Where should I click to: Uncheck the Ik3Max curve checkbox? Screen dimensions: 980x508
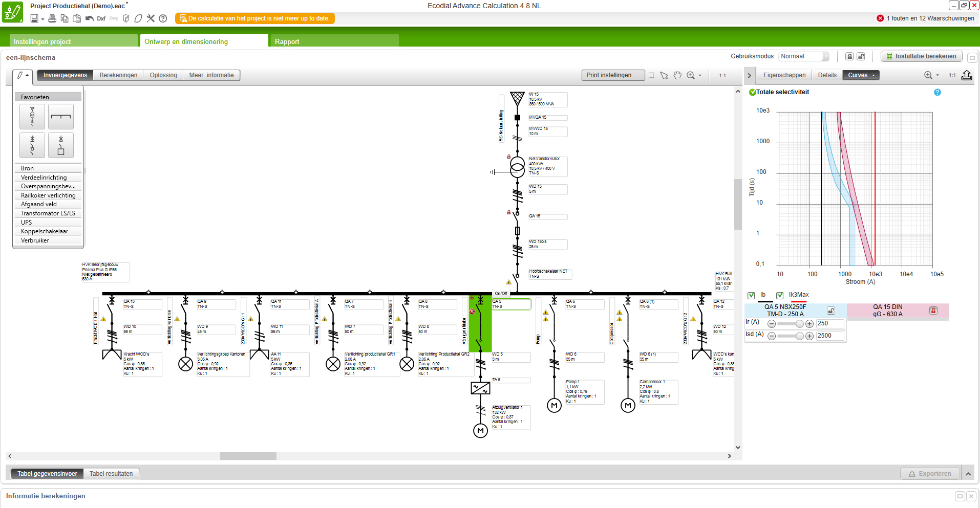coord(780,295)
